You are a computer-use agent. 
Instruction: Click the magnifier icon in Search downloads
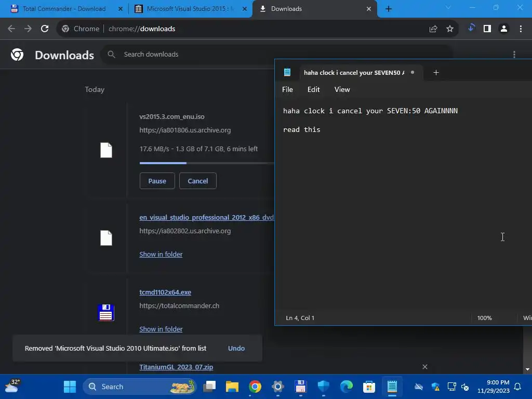tap(111, 54)
